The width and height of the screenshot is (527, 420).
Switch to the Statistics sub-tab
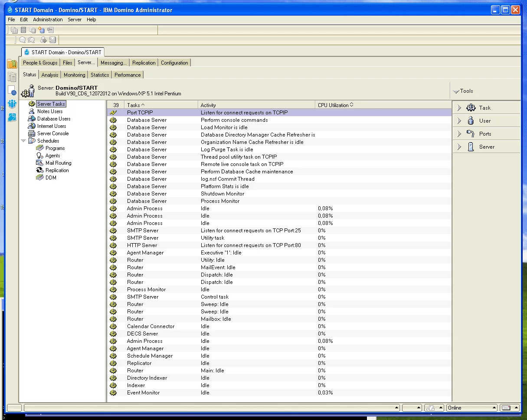click(100, 75)
